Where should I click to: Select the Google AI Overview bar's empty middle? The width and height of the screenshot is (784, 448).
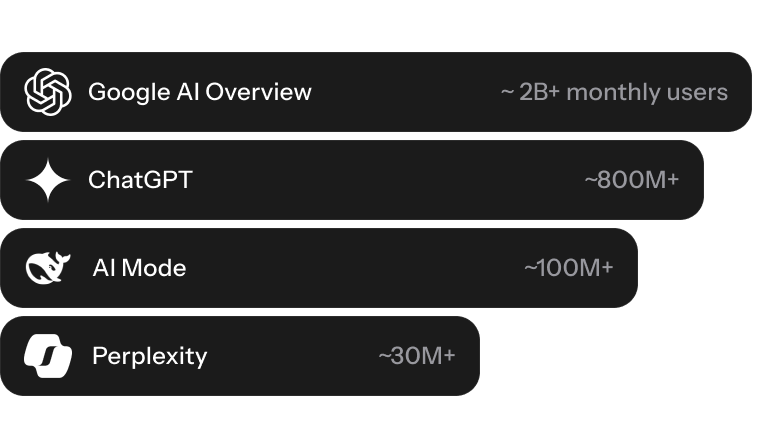point(405,92)
